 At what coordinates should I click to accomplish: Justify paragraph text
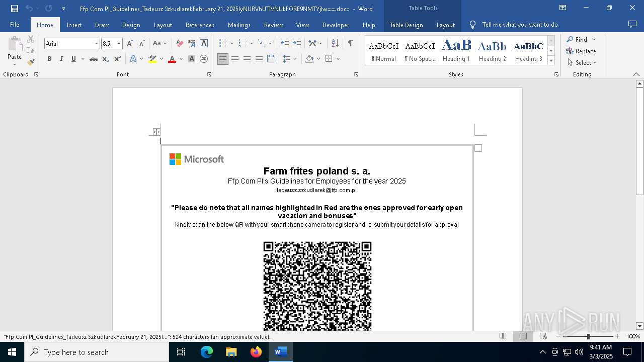click(259, 59)
